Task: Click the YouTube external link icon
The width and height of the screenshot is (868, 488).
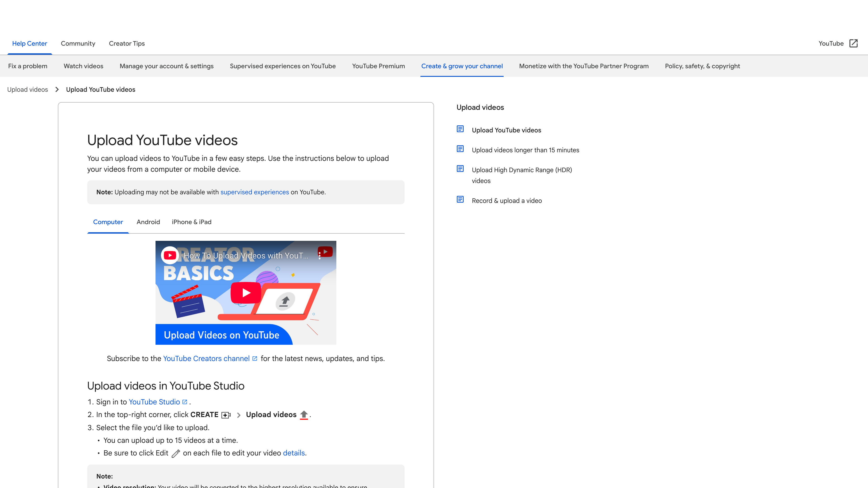Action: pyautogui.click(x=853, y=43)
